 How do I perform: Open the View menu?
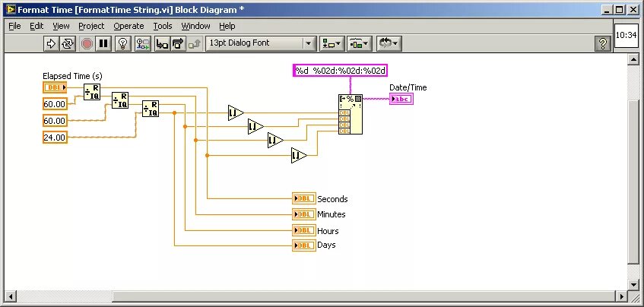coord(61,26)
